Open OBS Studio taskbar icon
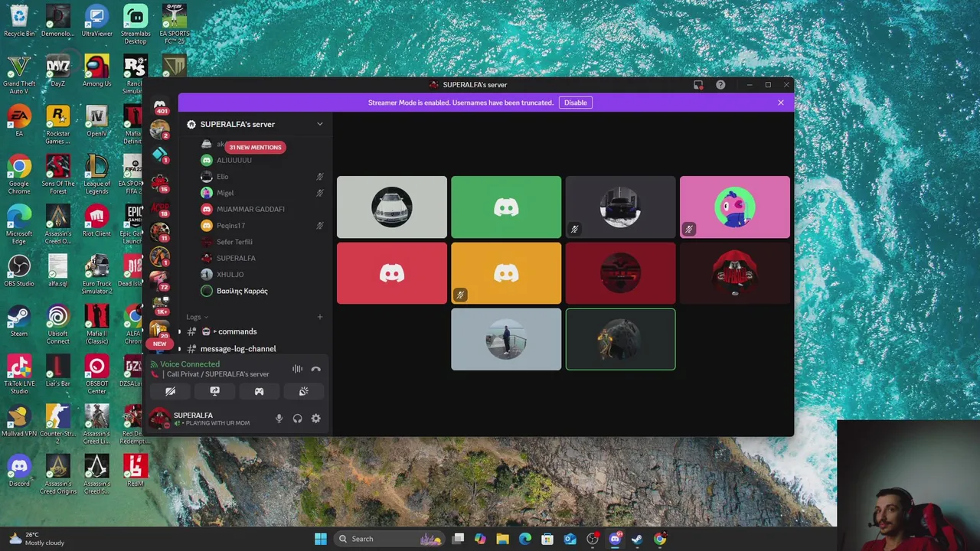The width and height of the screenshot is (980, 551). click(x=593, y=539)
